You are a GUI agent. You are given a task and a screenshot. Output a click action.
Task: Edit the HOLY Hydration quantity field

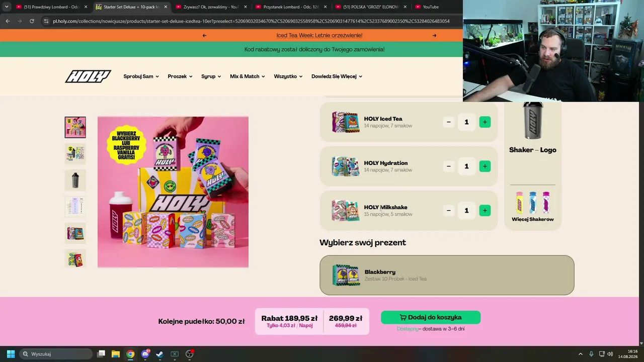click(466, 166)
